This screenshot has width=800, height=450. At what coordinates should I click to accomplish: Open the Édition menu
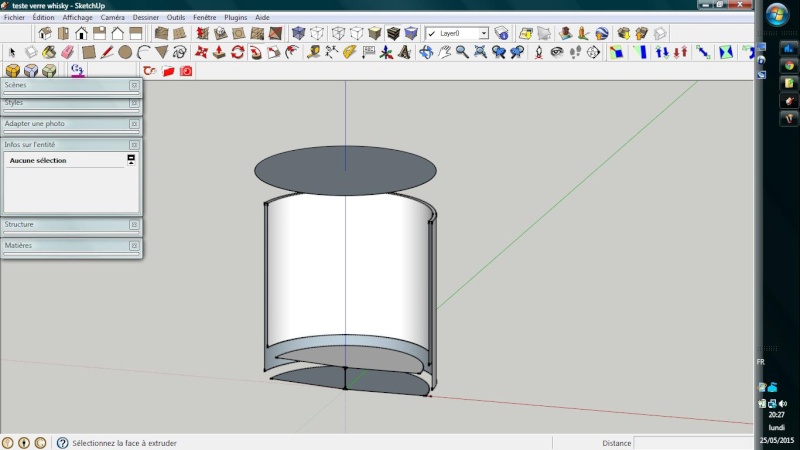(43, 17)
